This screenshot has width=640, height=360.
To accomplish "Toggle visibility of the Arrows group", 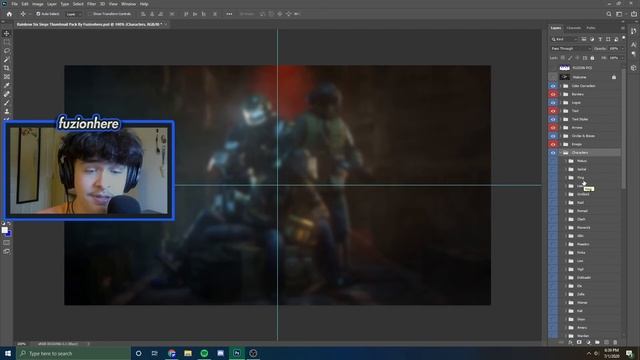I will point(553,127).
